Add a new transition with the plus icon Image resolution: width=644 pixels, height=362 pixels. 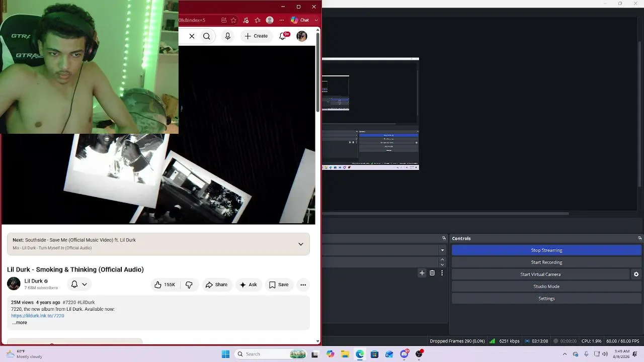[422, 273]
